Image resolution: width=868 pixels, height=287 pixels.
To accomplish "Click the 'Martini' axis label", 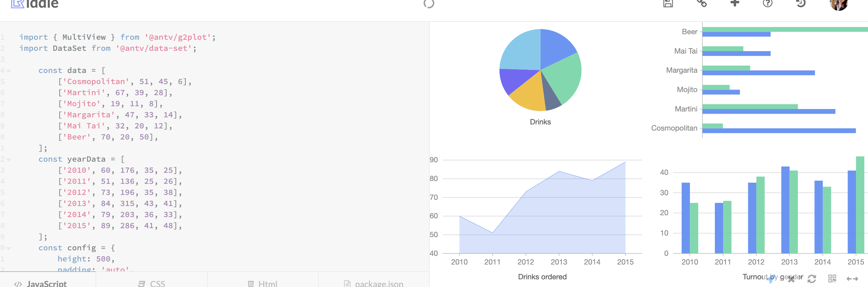I will pyautogui.click(x=686, y=109).
